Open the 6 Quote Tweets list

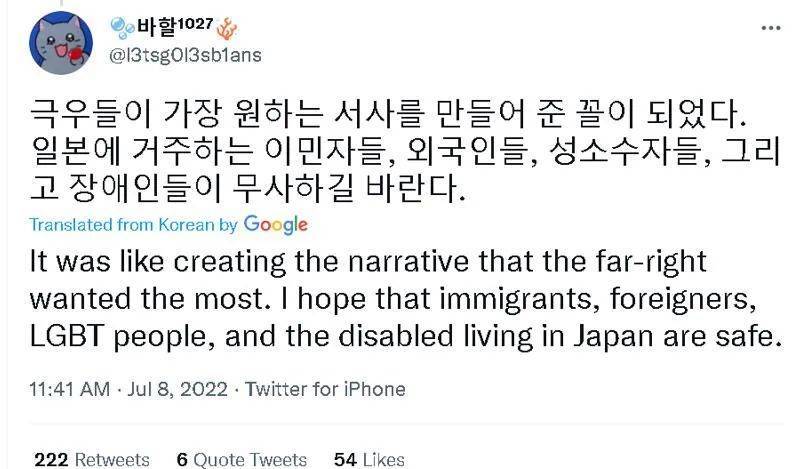241,459
